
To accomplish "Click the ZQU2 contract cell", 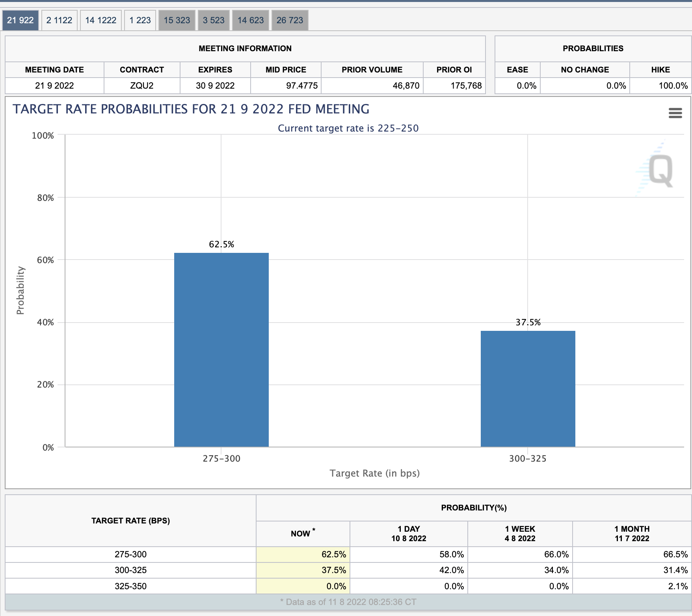I will tap(142, 85).
